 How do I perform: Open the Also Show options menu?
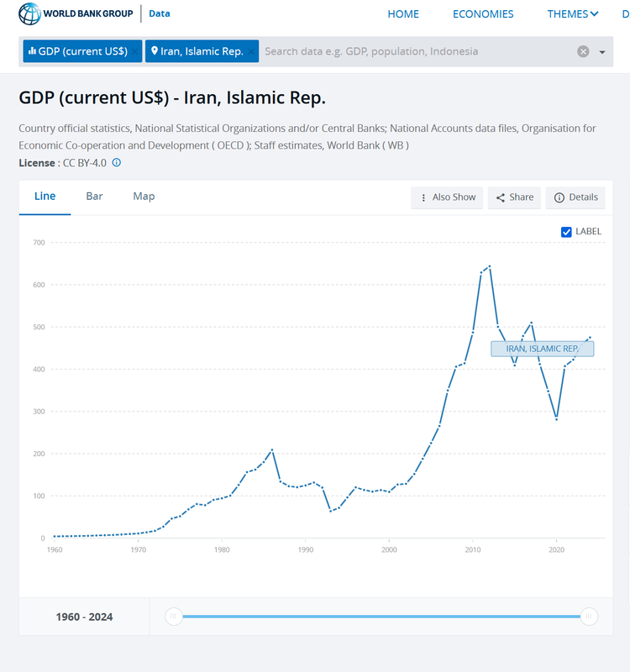[447, 197]
